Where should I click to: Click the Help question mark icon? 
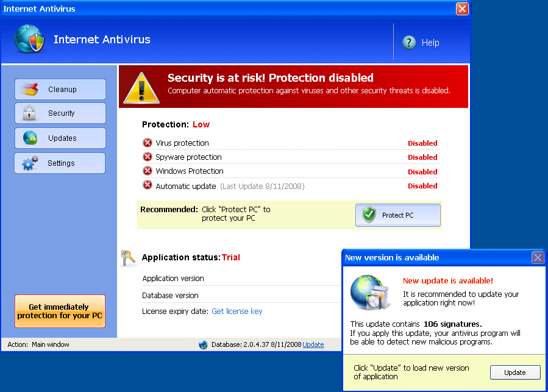[409, 43]
